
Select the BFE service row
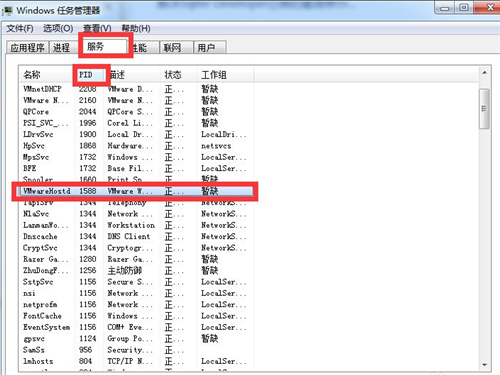pos(137,168)
